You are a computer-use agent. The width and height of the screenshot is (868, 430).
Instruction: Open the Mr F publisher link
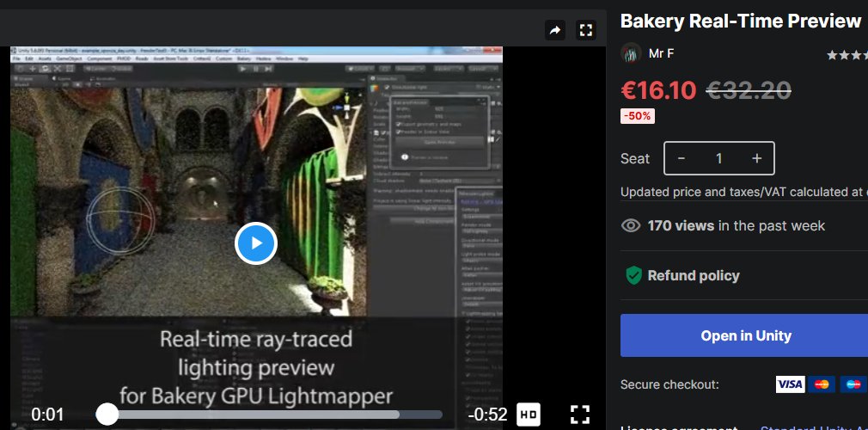click(x=661, y=53)
